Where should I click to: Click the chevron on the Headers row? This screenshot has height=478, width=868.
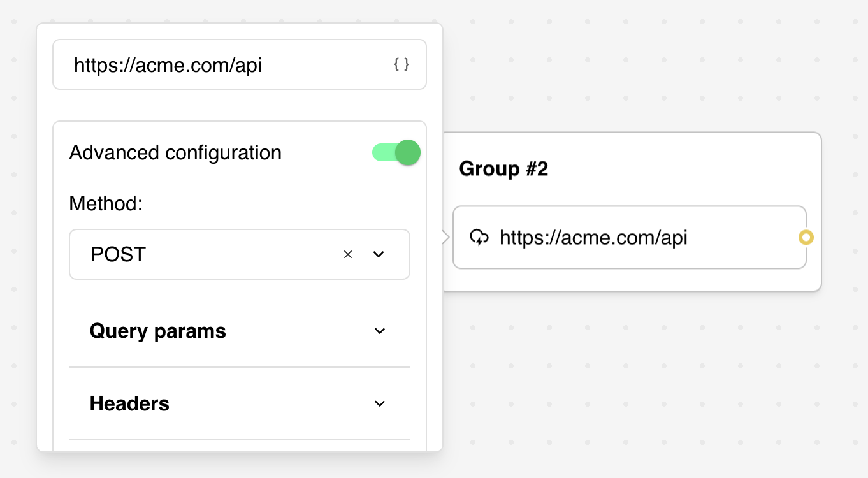(x=380, y=403)
